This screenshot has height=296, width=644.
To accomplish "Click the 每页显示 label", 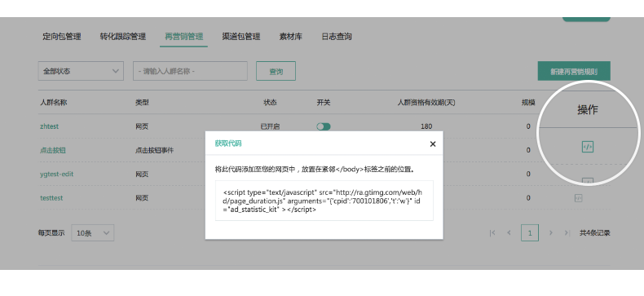I will click(51, 233).
